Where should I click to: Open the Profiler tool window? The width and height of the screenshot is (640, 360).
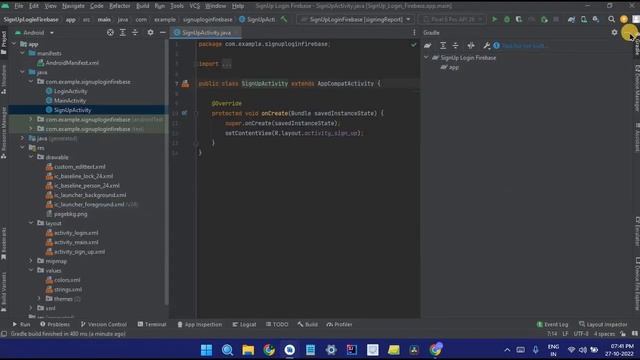click(x=339, y=324)
